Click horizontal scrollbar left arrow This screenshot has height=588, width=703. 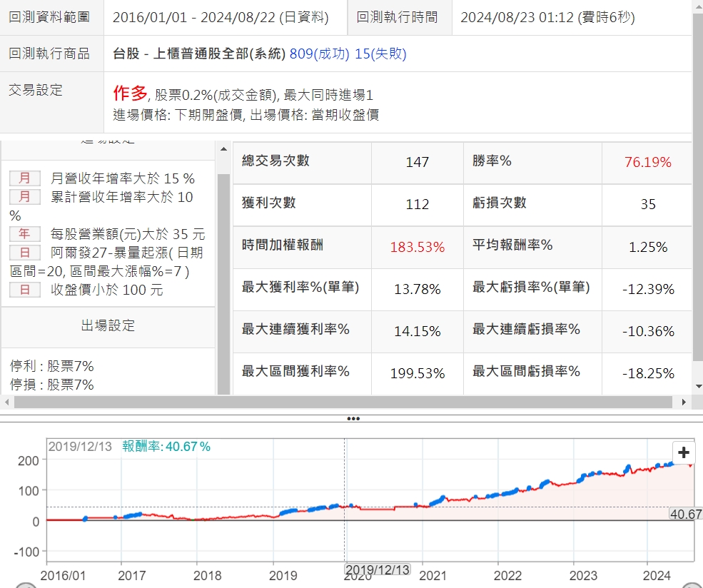7,402
